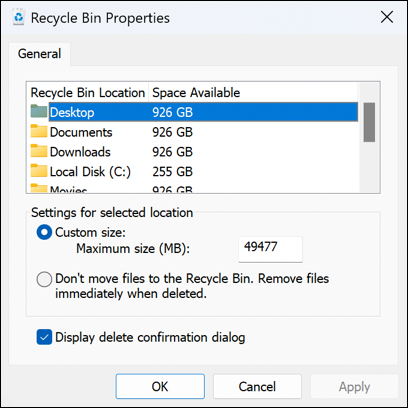Select the Custom size radio button
408x408 pixels.
coord(44,232)
